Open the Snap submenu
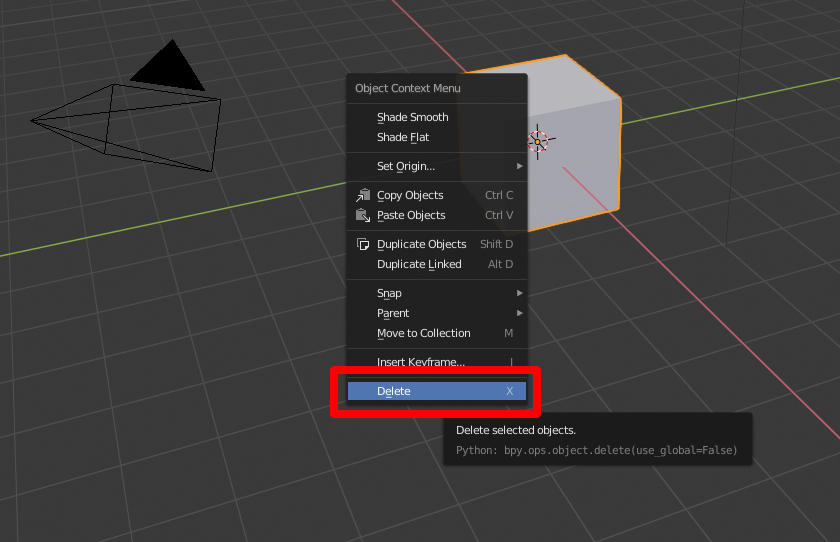The image size is (840, 542). (437, 293)
